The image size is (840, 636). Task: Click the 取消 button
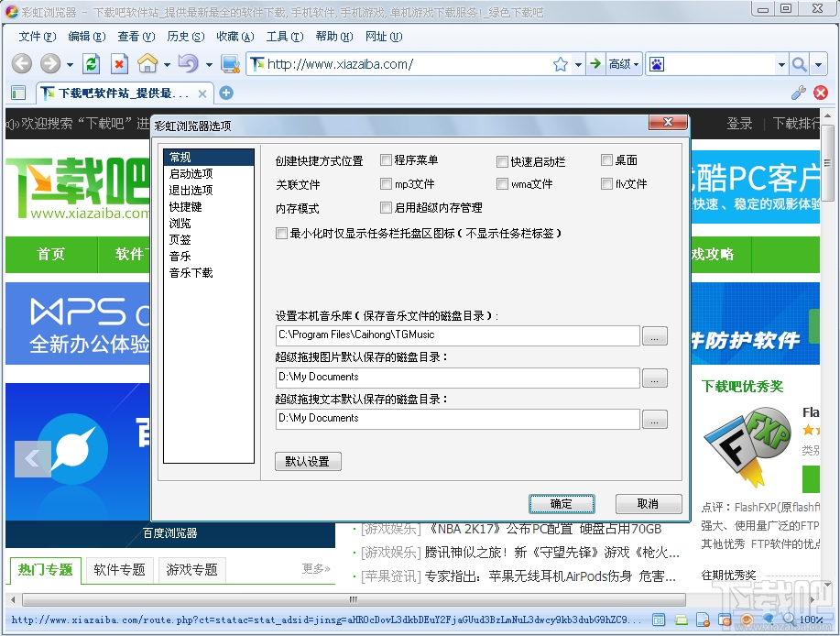tap(649, 504)
